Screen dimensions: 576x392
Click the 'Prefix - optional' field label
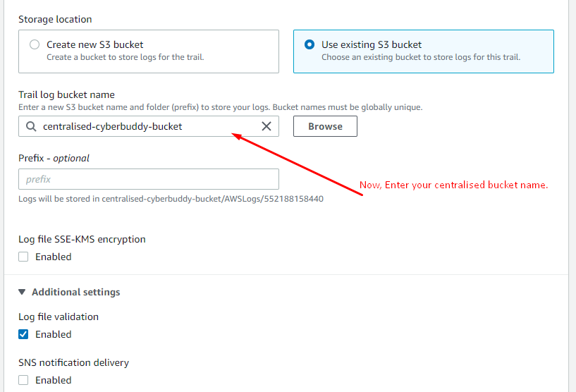(54, 158)
